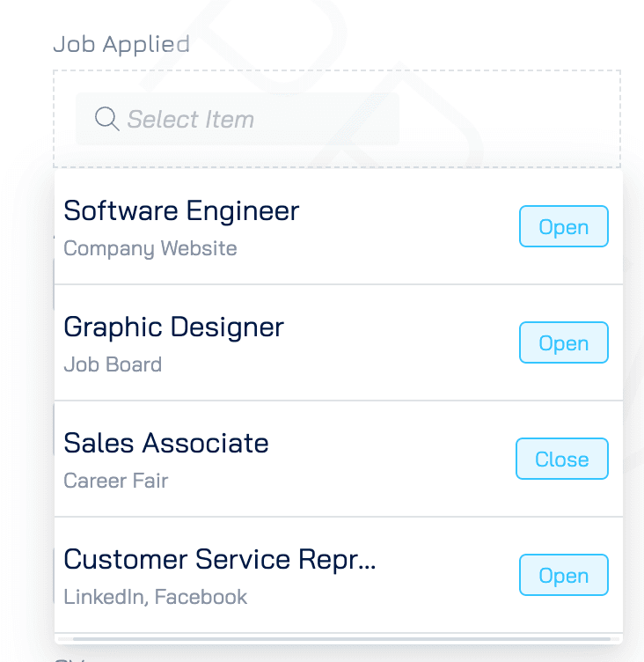Click empty area of dashed Job Applied box
Image resolution: width=644 pixels, height=662 pixels.
507,119
